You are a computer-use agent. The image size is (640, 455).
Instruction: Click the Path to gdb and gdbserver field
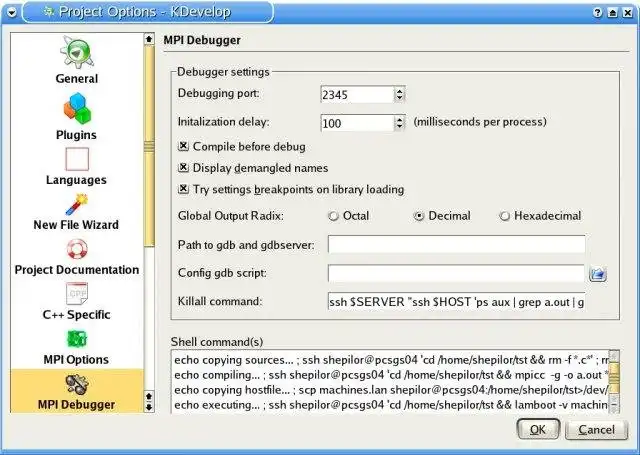tap(456, 245)
